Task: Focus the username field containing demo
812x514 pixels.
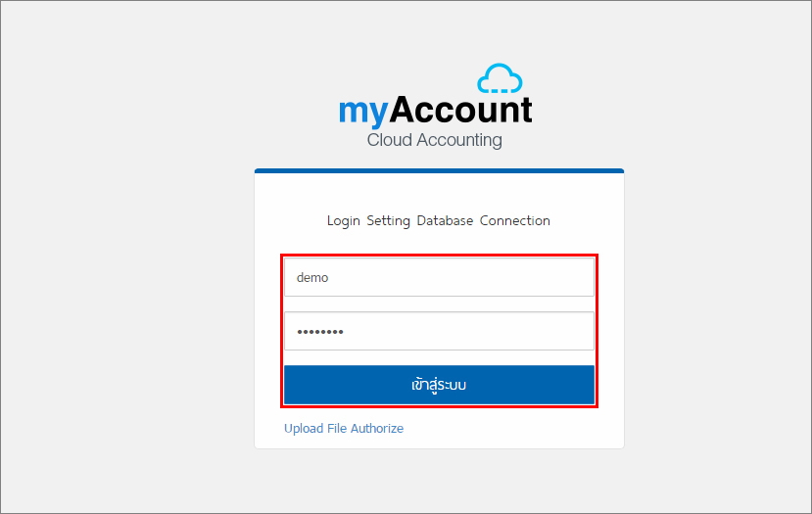Action: coord(439,277)
